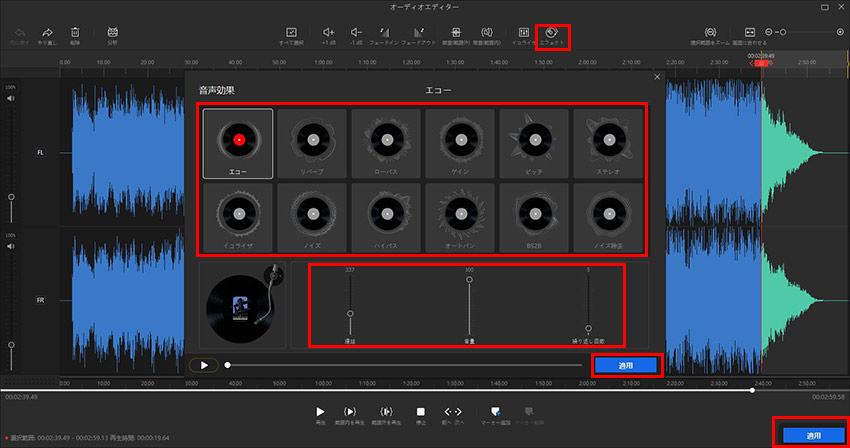Screen dimensions: 850x448
Task: Click the effect preview progress bar
Action: (405, 365)
